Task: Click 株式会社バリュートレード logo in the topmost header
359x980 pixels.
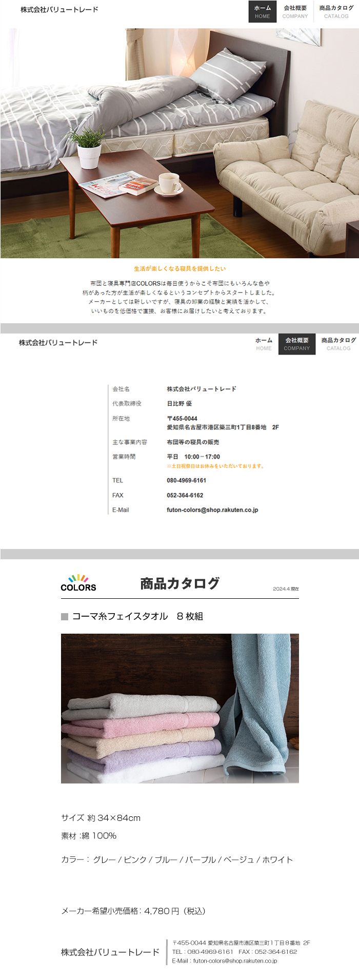Action: (59, 10)
